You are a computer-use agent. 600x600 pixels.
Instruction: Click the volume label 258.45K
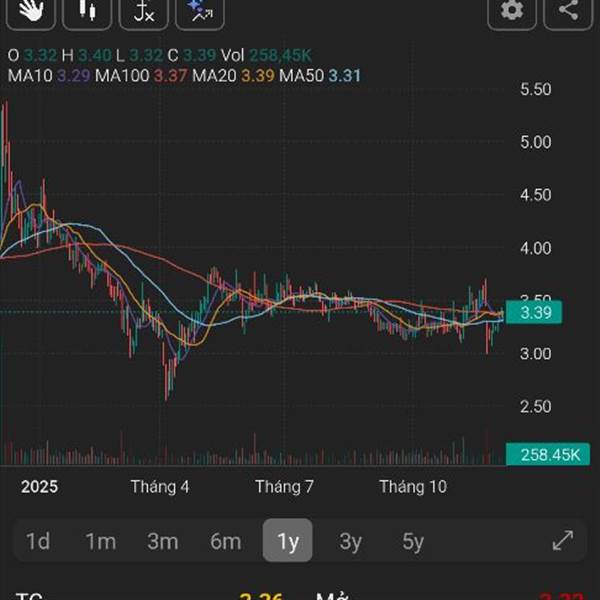(x=548, y=455)
